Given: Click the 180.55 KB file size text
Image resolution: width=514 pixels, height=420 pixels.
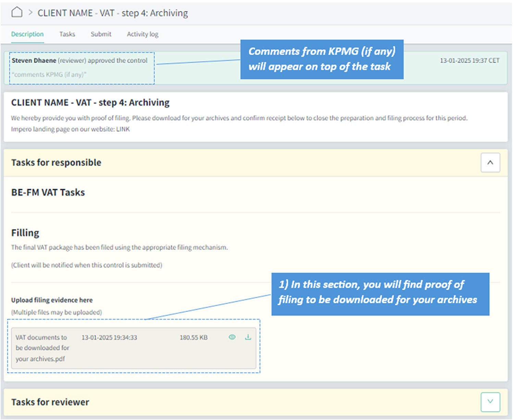Looking at the screenshot, I should (194, 338).
